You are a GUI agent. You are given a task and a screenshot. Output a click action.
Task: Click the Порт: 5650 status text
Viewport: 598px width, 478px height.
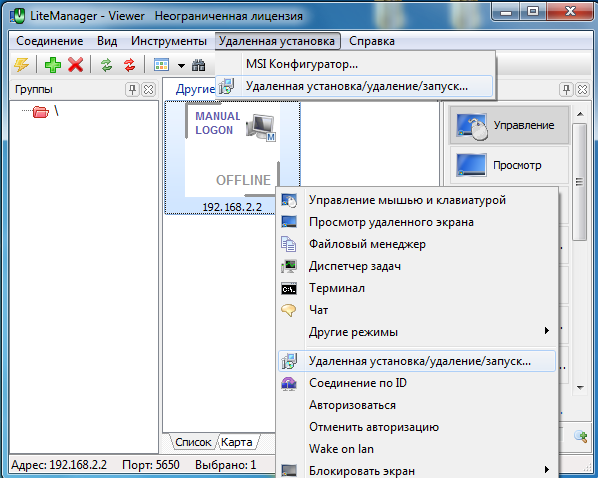click(x=151, y=465)
